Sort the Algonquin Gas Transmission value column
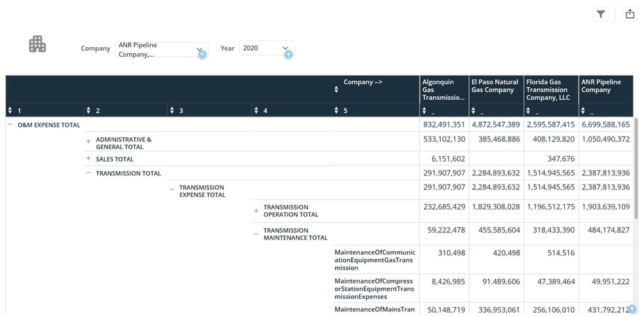The width and height of the screenshot is (644, 317). point(424,111)
